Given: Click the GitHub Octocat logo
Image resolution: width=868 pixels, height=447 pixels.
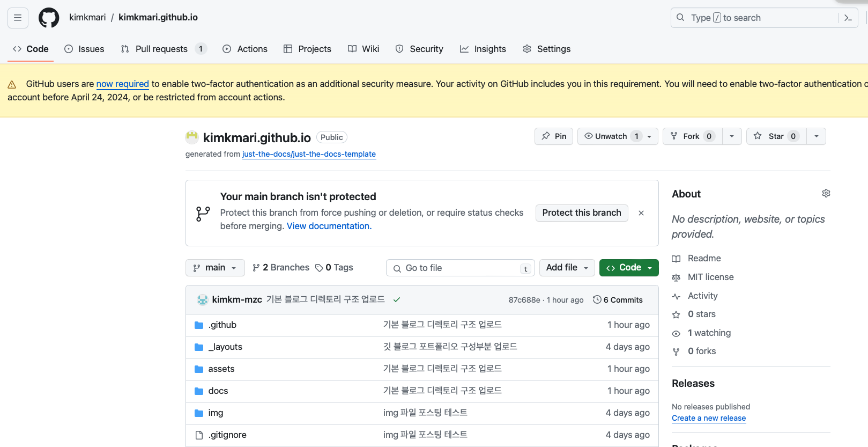Looking at the screenshot, I should tap(49, 18).
